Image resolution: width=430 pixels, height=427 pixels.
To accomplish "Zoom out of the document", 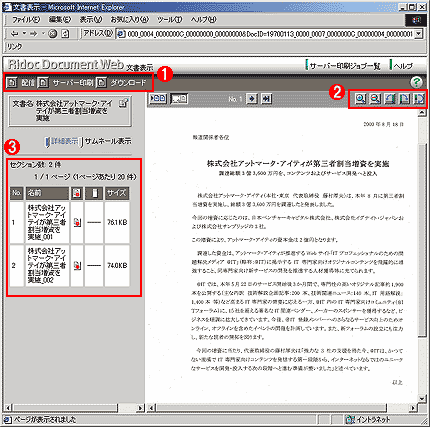I will (375, 99).
